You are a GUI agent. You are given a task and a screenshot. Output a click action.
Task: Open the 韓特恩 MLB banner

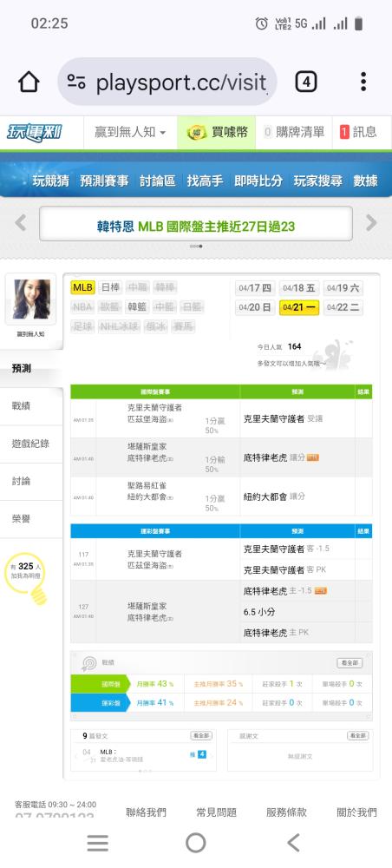coord(196,224)
